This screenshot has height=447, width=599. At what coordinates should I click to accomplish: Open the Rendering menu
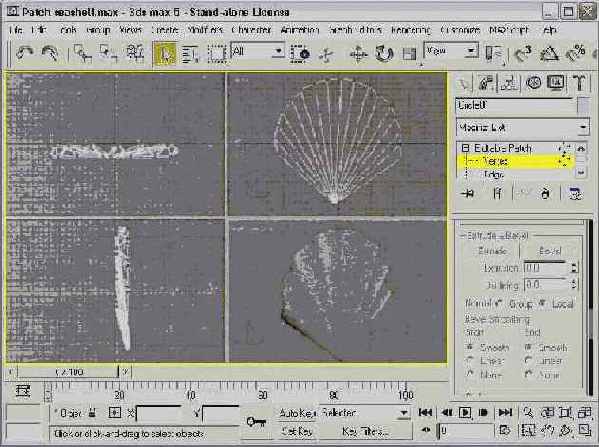[411, 30]
